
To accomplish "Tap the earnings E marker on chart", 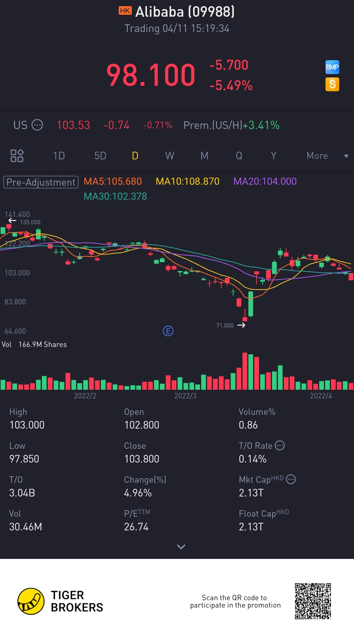I will [168, 331].
